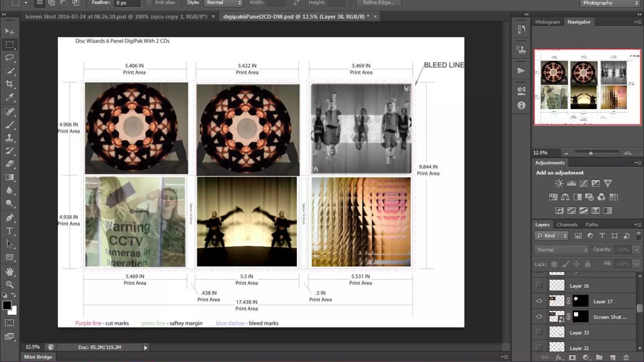Delete layer with trash icon

tap(626, 357)
